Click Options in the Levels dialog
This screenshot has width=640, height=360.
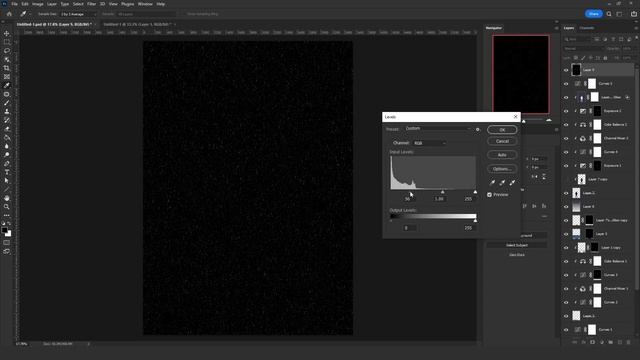[502, 169]
